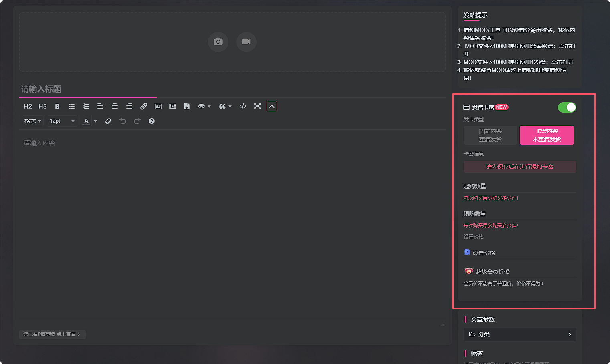Redo the last edit
The width and height of the screenshot is (610, 364).
point(137,121)
